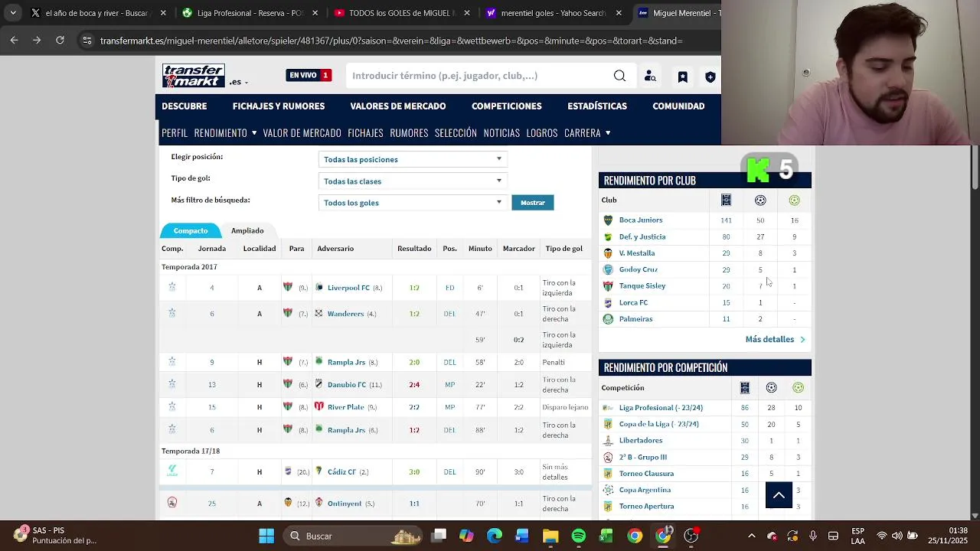Image resolution: width=980 pixels, height=551 pixels.
Task: Open Todos los goles dropdown
Action: 413,203
